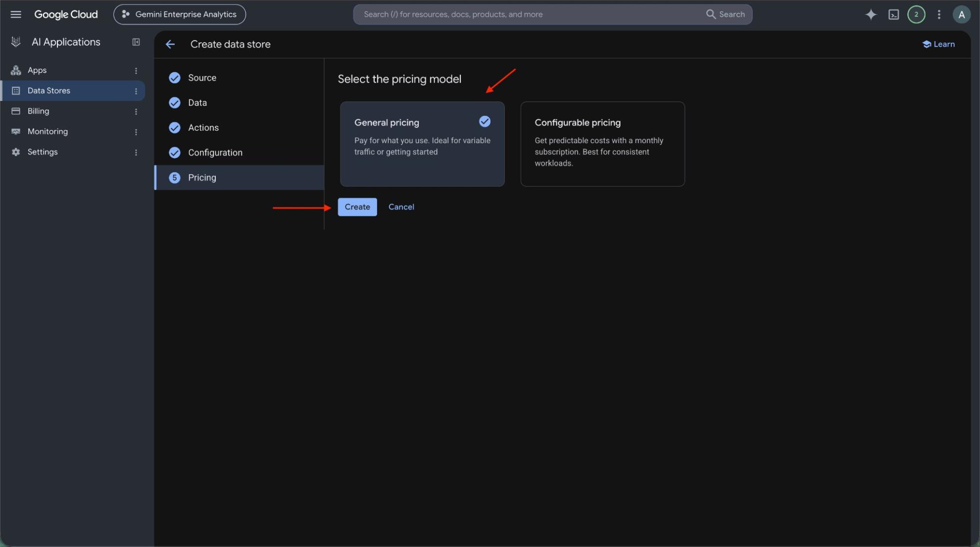Click the Apps sidebar icon
980x547 pixels.
16,70
